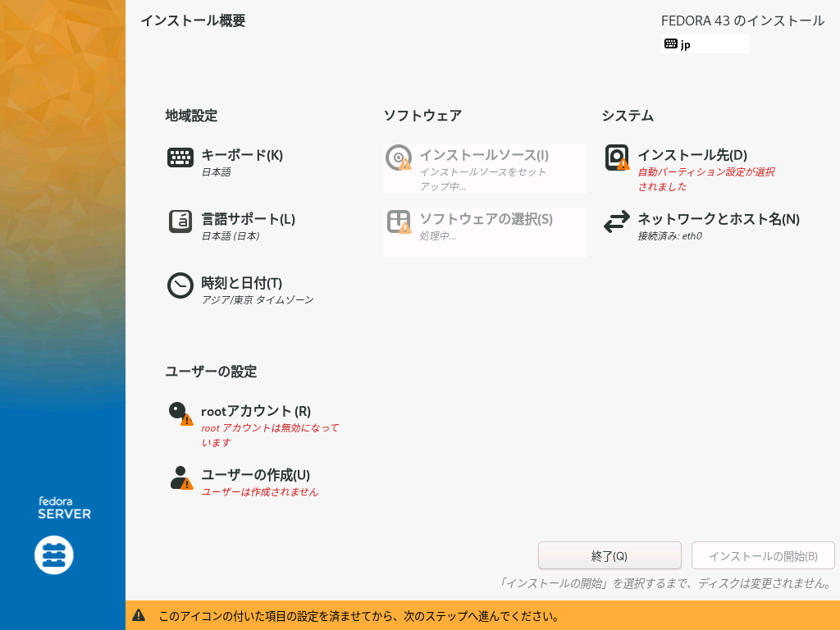The height and width of the screenshot is (630, 840).
Task: Open ユーザーの作成(U) settings
Action: [x=255, y=475]
